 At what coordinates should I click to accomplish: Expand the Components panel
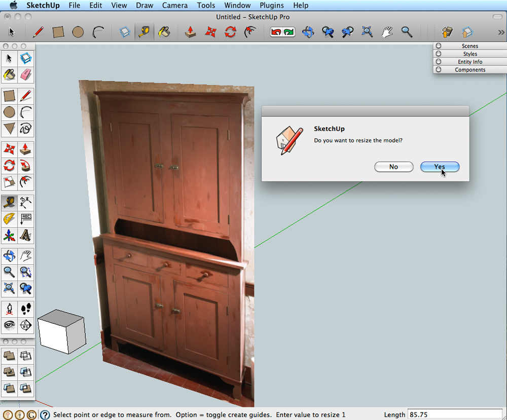469,70
